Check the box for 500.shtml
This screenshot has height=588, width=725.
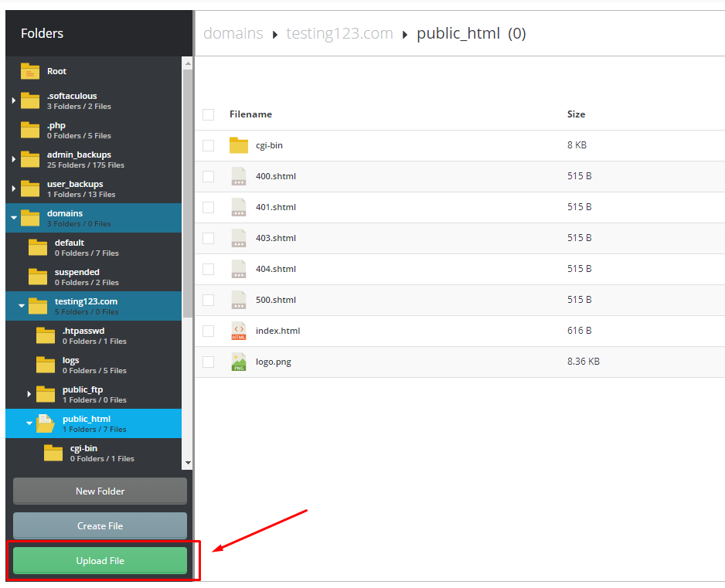tap(209, 301)
